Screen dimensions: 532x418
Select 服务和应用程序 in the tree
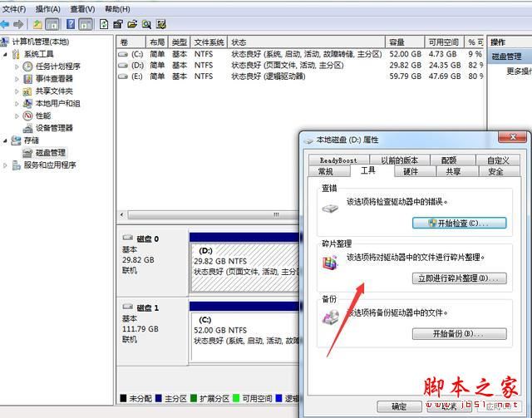click(x=50, y=165)
